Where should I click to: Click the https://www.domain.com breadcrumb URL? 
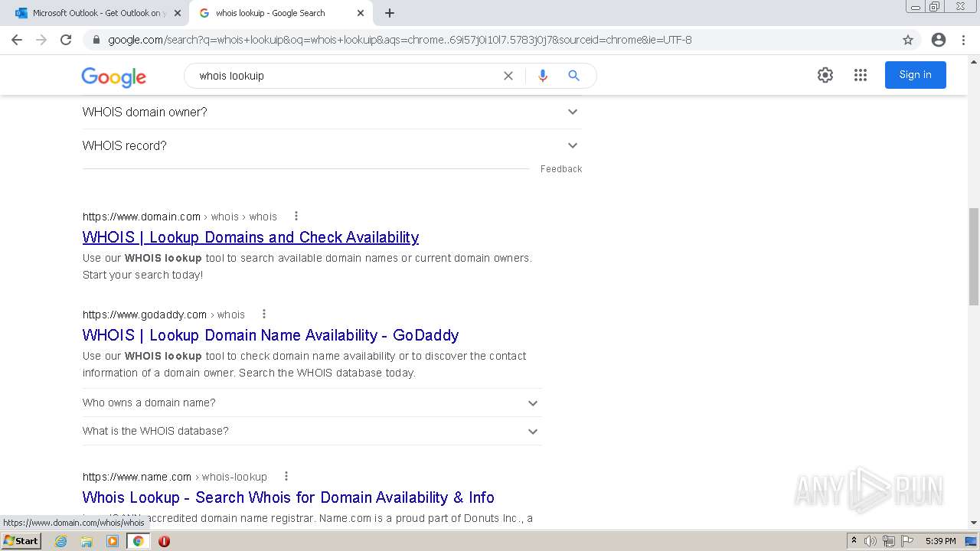tap(142, 217)
